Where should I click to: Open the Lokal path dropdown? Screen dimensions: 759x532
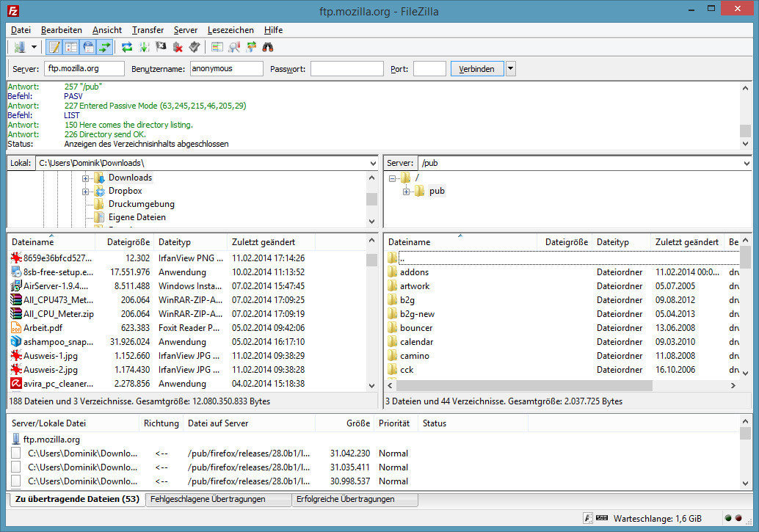pyautogui.click(x=373, y=163)
